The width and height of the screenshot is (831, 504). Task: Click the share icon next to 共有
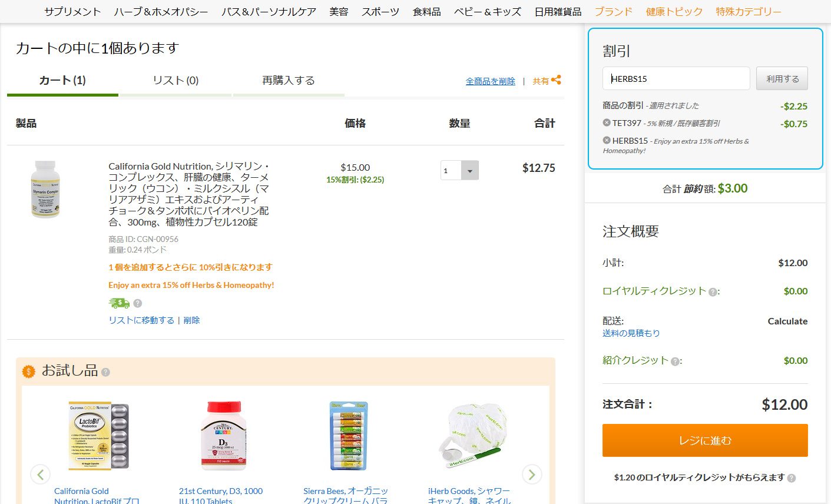(556, 79)
